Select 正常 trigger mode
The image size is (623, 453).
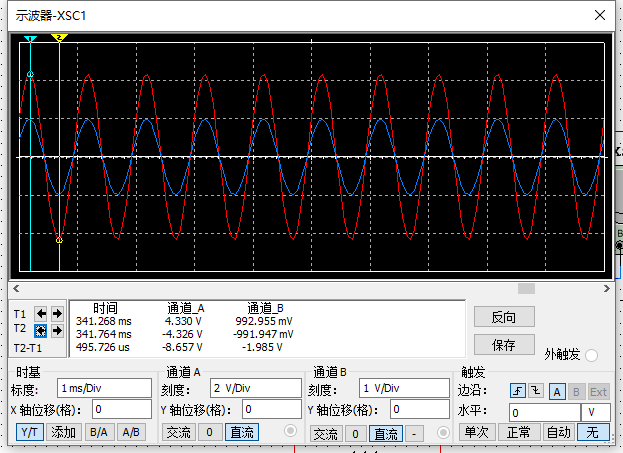(x=519, y=432)
